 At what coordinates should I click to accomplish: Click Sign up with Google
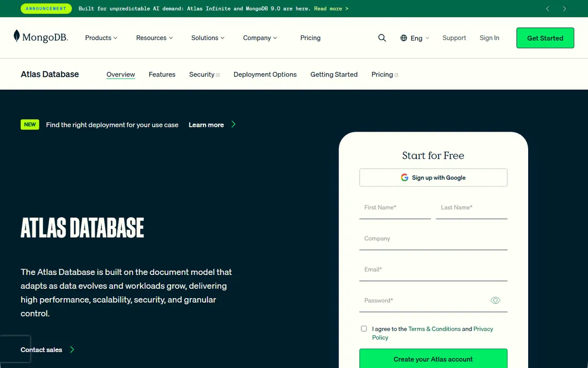(433, 178)
